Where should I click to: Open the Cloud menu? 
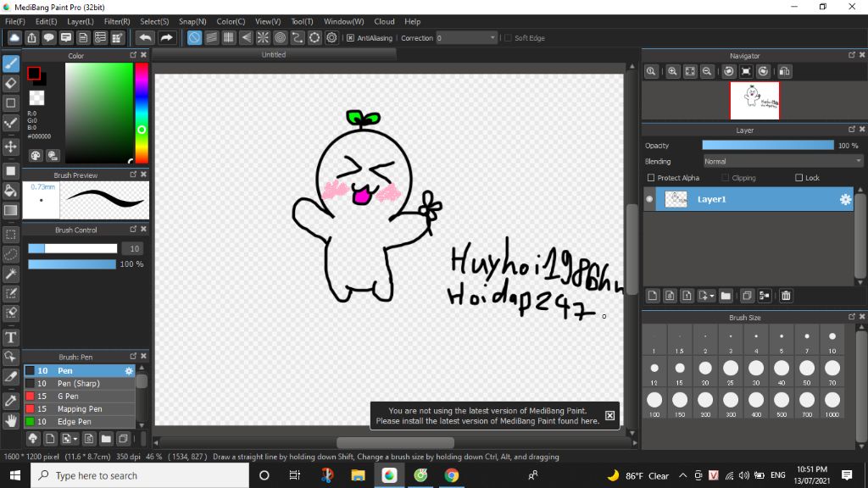[384, 21]
